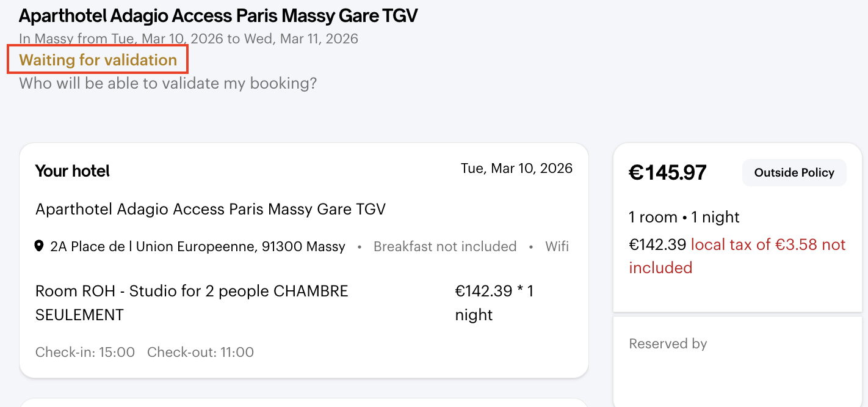Click the "Your hotel" card heading
This screenshot has height=407, width=868.
[73, 171]
